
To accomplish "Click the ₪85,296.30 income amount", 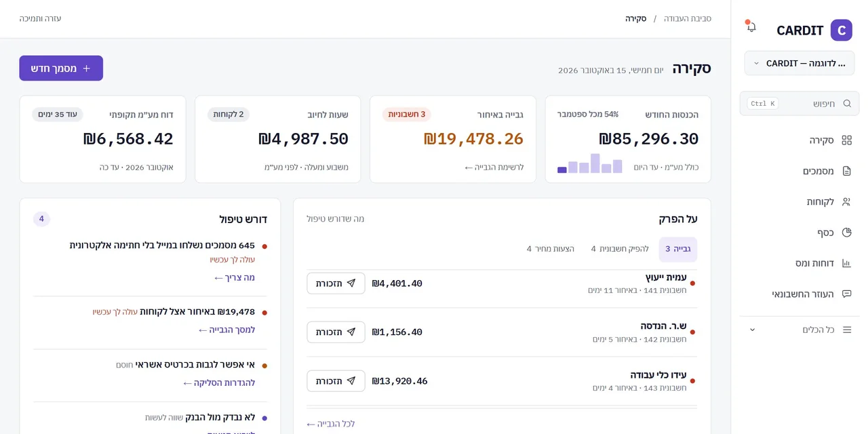I will tap(649, 139).
